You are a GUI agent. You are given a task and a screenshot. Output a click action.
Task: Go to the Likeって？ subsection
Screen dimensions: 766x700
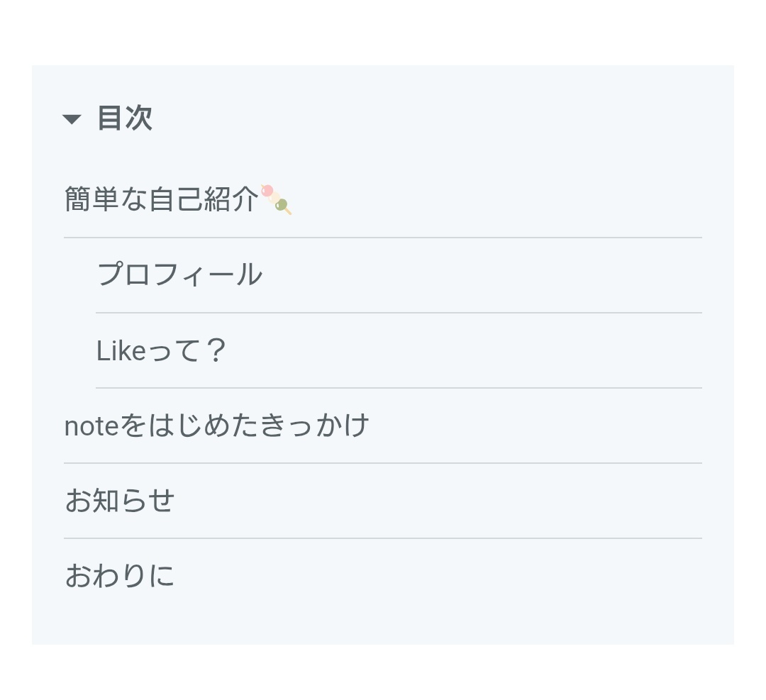(x=160, y=350)
